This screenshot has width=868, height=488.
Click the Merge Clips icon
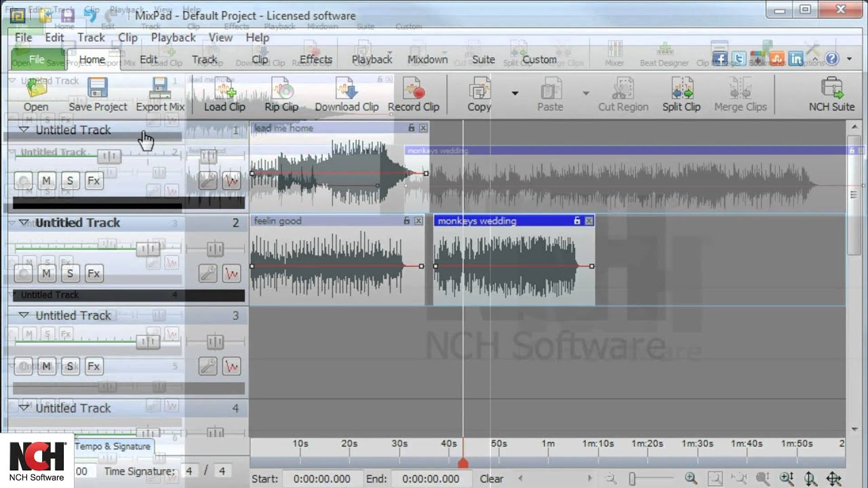(740, 88)
